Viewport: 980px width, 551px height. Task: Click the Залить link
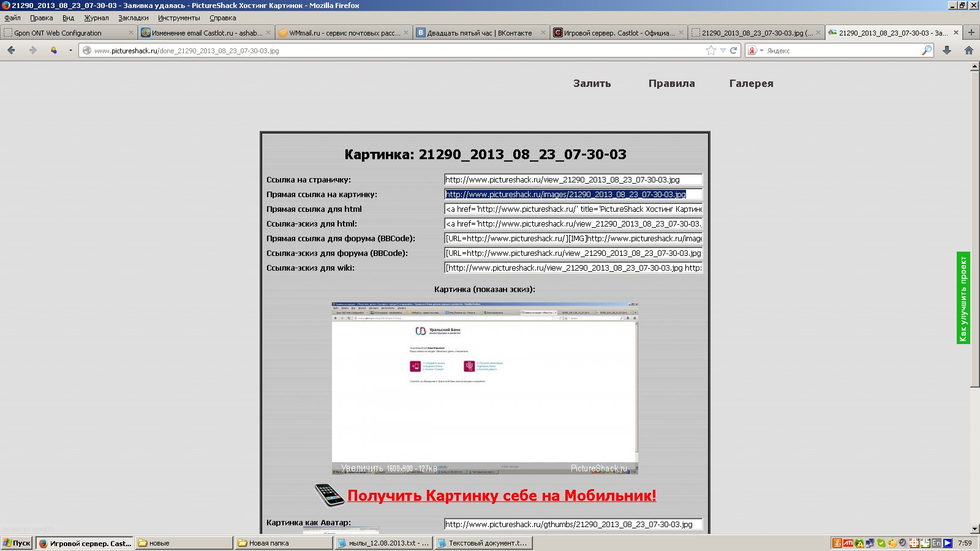[x=592, y=83]
